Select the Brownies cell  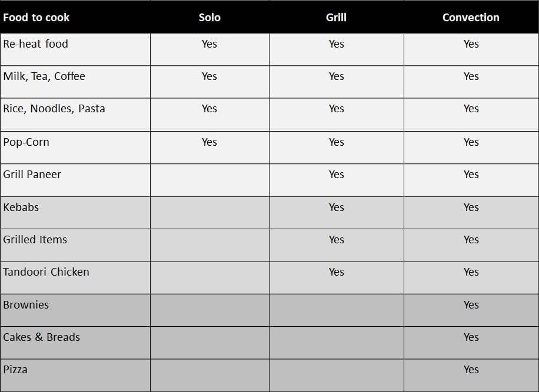[x=75, y=310]
